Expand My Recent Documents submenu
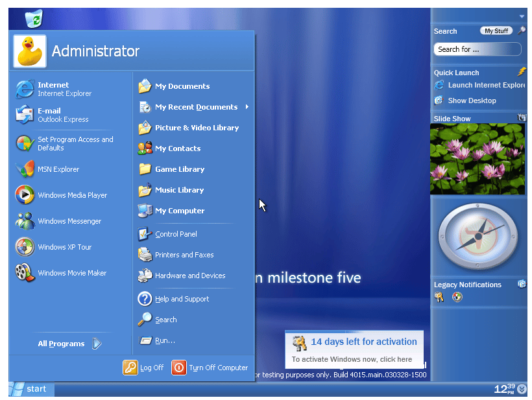 pos(195,107)
